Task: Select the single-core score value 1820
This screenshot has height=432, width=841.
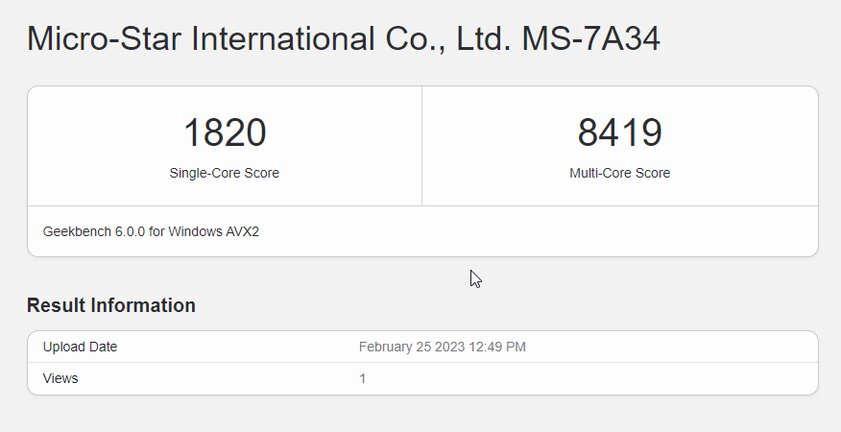Action: pyautogui.click(x=225, y=133)
